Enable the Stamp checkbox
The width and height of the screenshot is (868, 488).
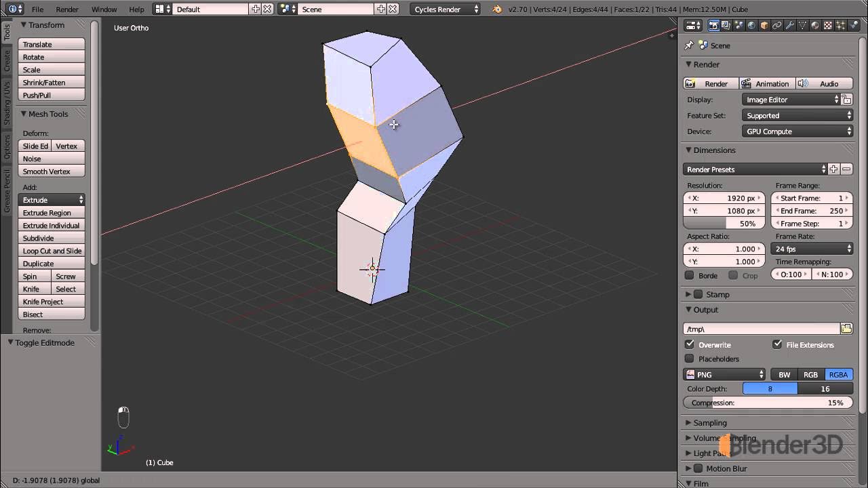698,294
